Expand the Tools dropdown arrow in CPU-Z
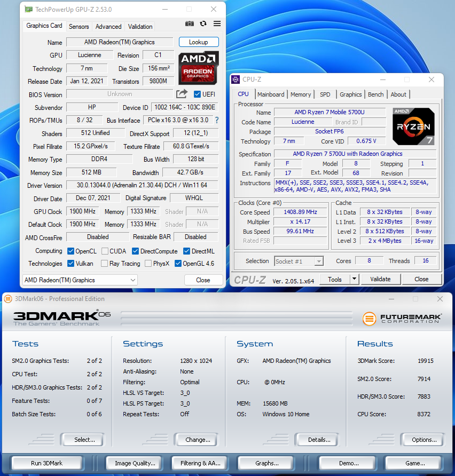This screenshot has width=455, height=476. (x=354, y=279)
